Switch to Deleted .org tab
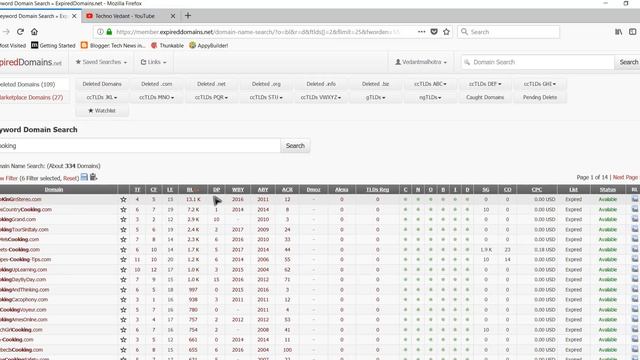 pyautogui.click(x=266, y=84)
